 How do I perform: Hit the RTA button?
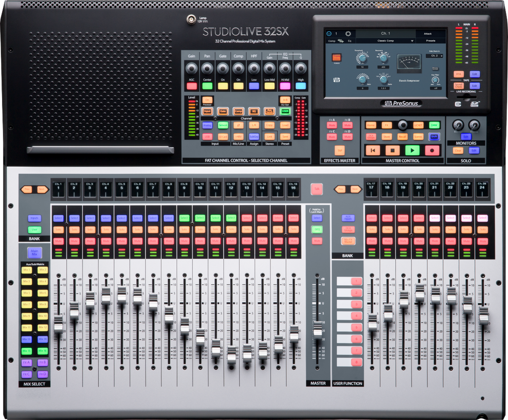459,74
